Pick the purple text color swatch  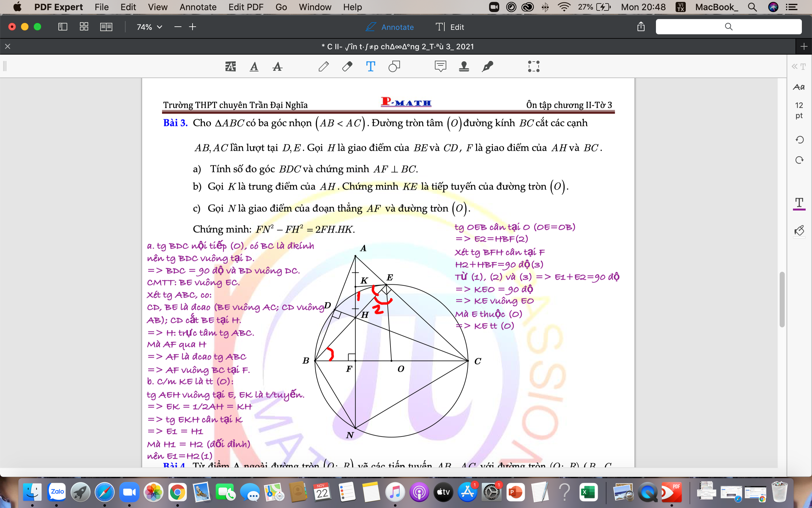[799, 204]
